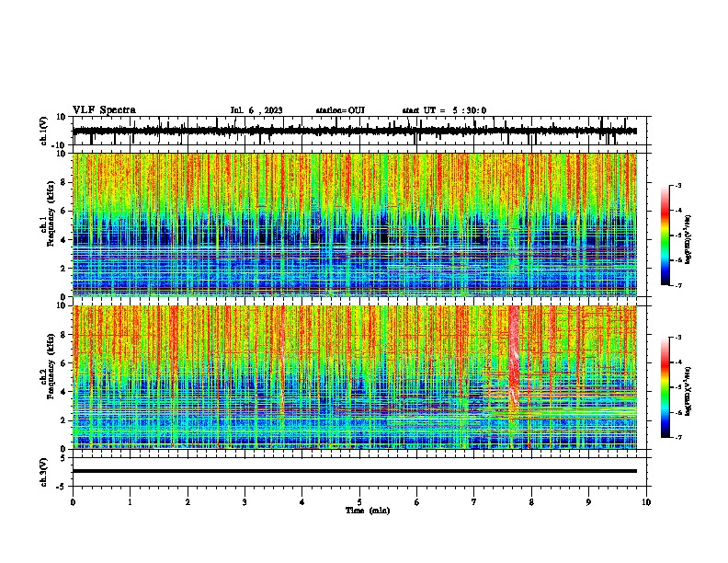
Task: Click the "4" kHz tick on ch.2 frequency axis
Action: coord(64,392)
